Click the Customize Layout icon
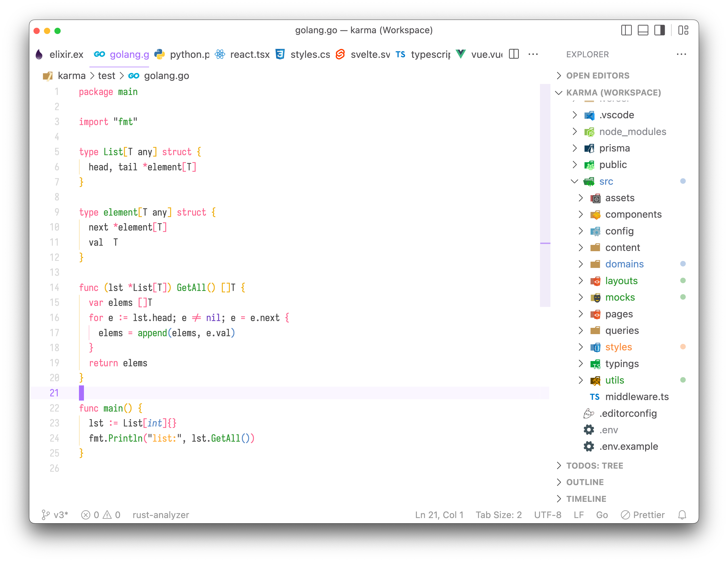 (x=683, y=30)
